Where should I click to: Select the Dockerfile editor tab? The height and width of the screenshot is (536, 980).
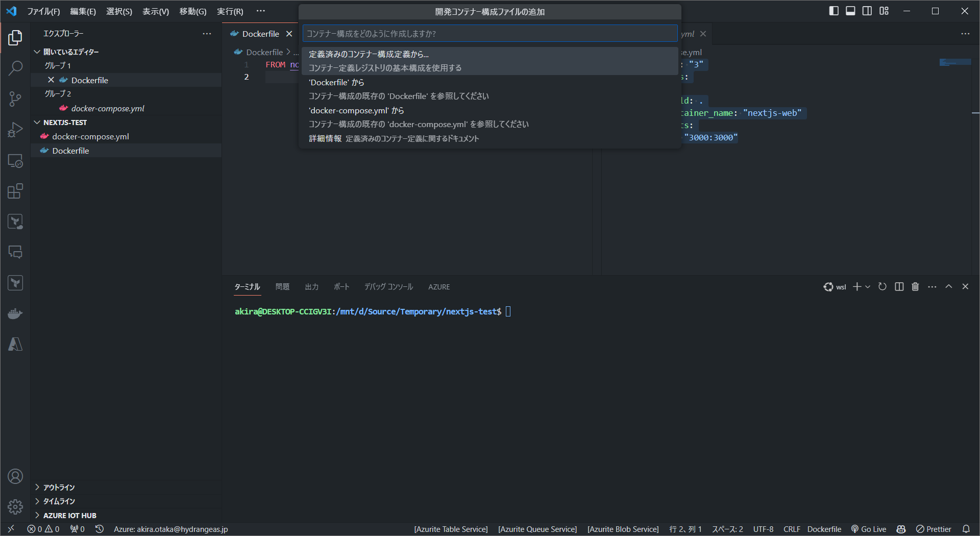260,34
